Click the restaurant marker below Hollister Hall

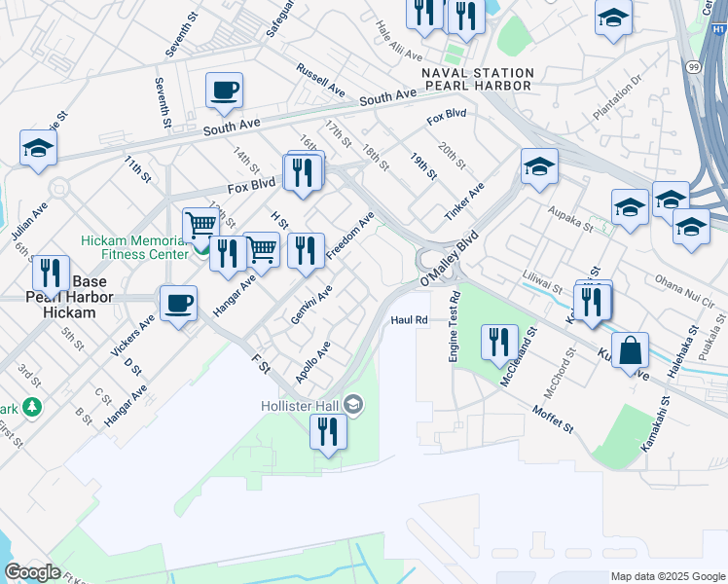point(328,434)
